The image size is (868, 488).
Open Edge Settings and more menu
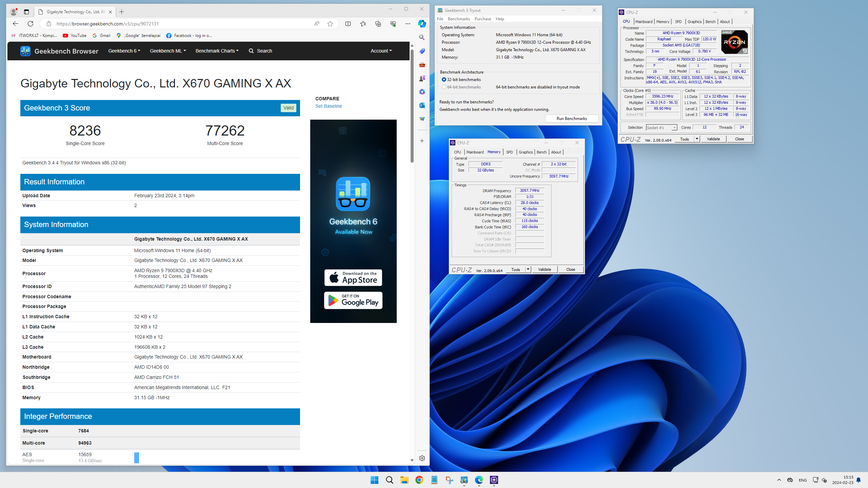pyautogui.click(x=408, y=24)
